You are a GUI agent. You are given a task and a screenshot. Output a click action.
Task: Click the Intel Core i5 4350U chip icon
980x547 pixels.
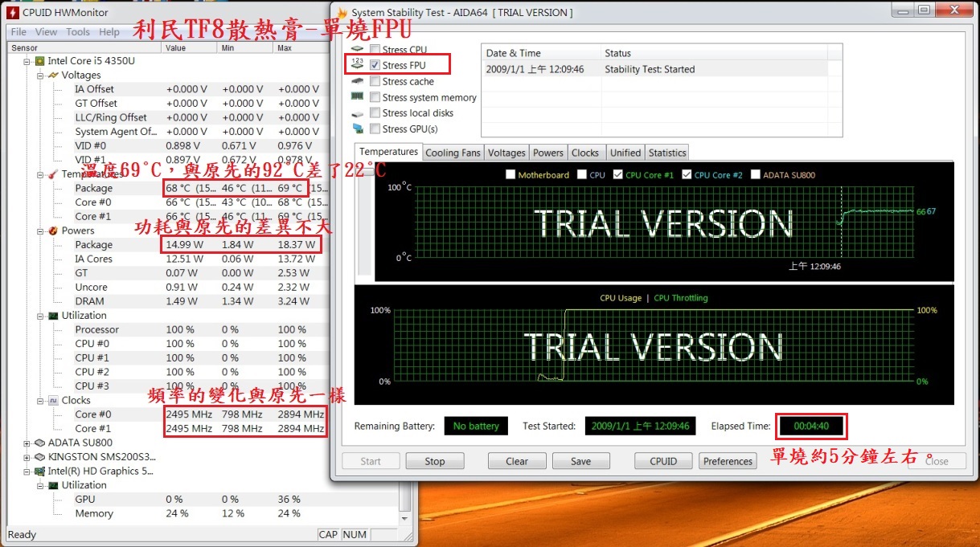click(x=39, y=61)
